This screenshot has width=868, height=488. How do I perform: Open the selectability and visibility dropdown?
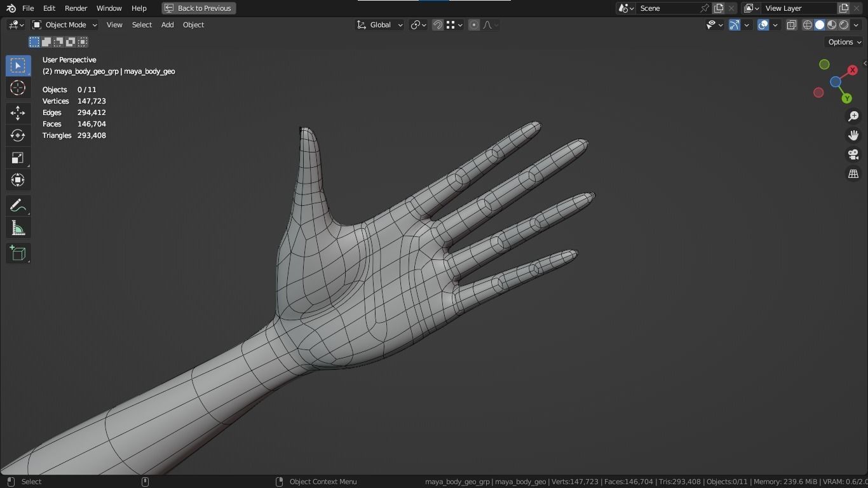coord(715,25)
